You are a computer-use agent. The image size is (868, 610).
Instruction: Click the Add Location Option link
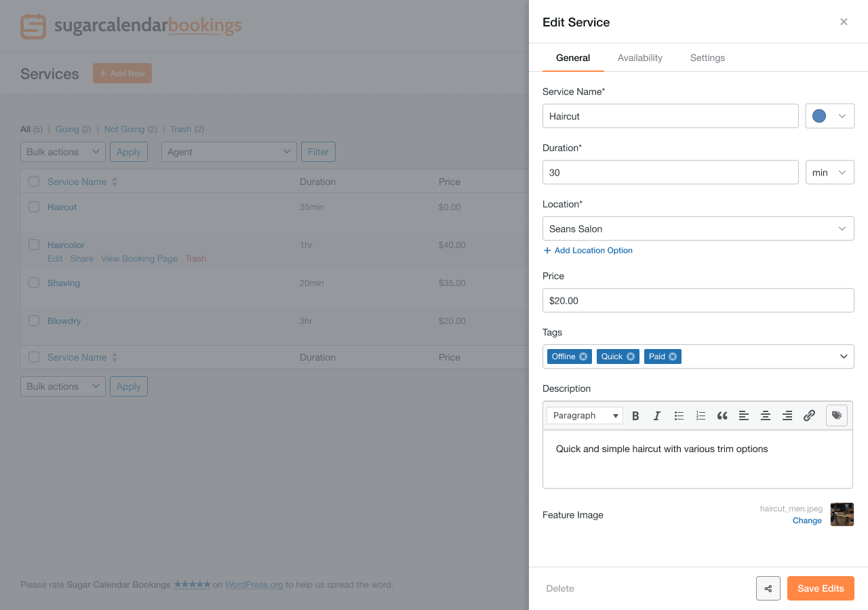(x=588, y=250)
